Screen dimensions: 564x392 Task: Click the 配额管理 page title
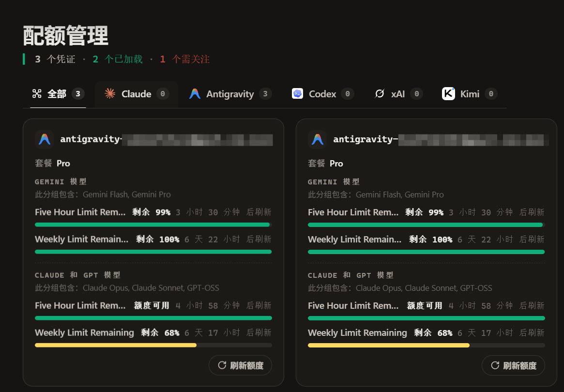(x=65, y=36)
